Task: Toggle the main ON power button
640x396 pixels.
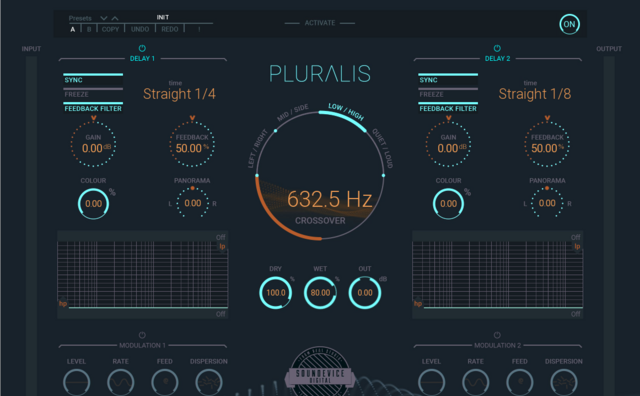Action: tap(569, 24)
